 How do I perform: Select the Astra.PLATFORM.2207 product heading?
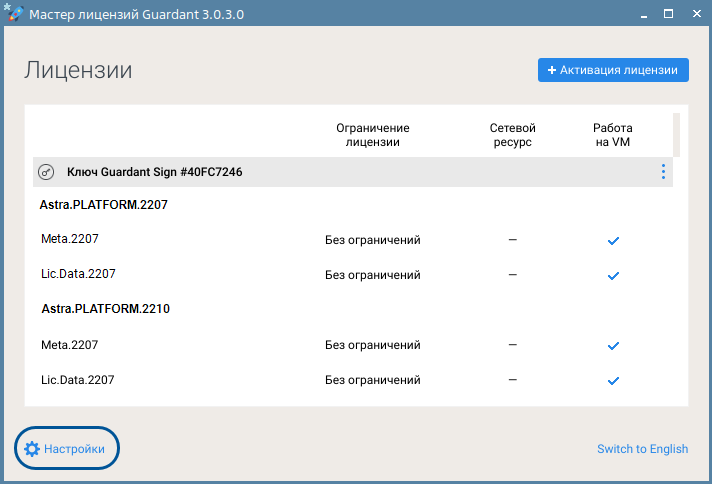click(x=104, y=205)
